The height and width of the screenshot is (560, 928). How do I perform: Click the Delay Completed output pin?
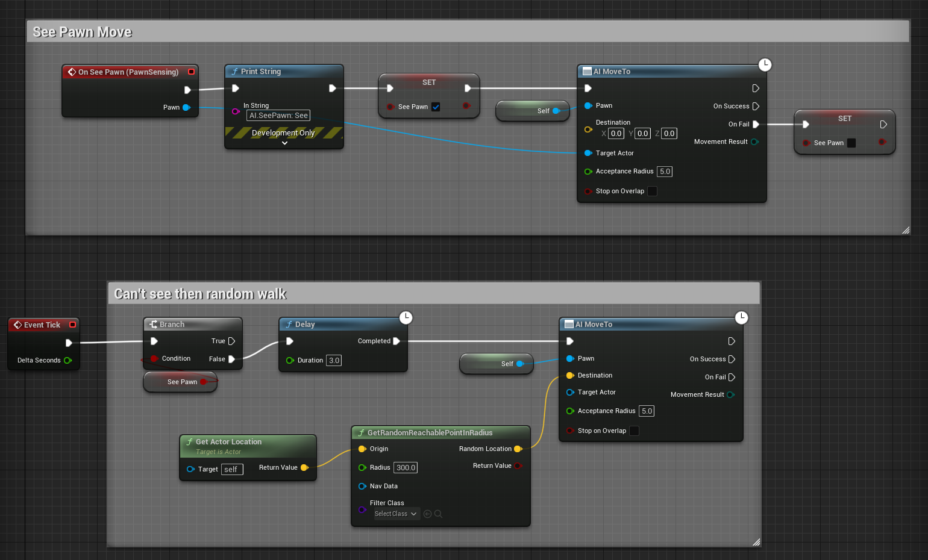pyautogui.click(x=397, y=341)
